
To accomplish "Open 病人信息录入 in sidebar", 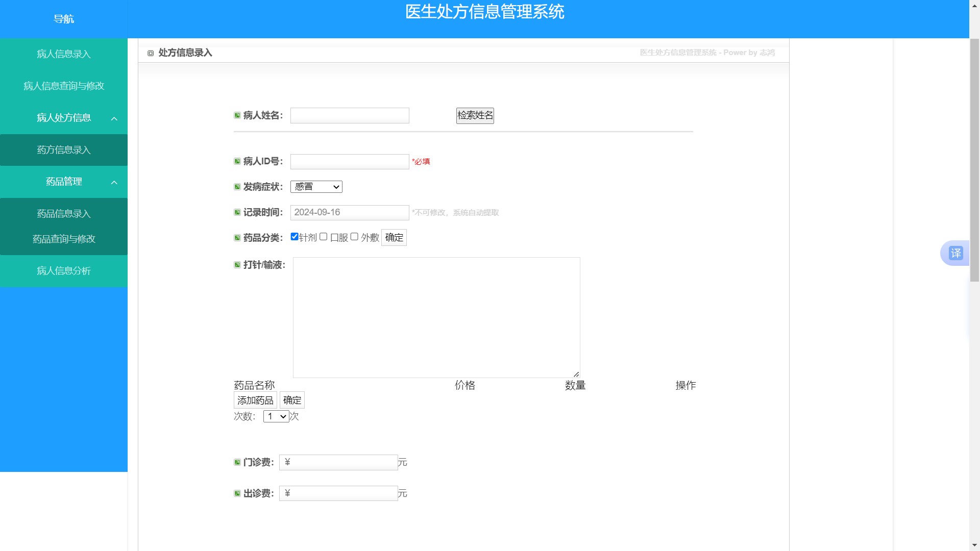I will (64, 54).
